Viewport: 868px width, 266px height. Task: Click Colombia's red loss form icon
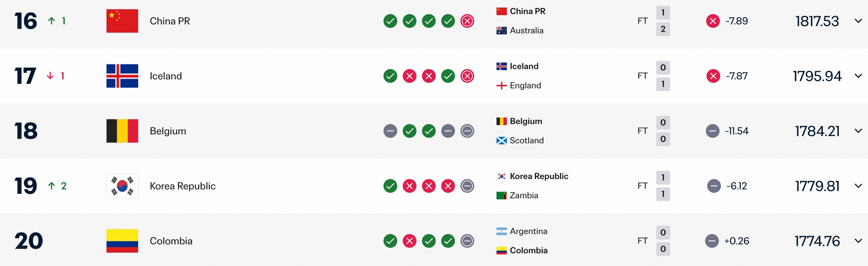[409, 241]
